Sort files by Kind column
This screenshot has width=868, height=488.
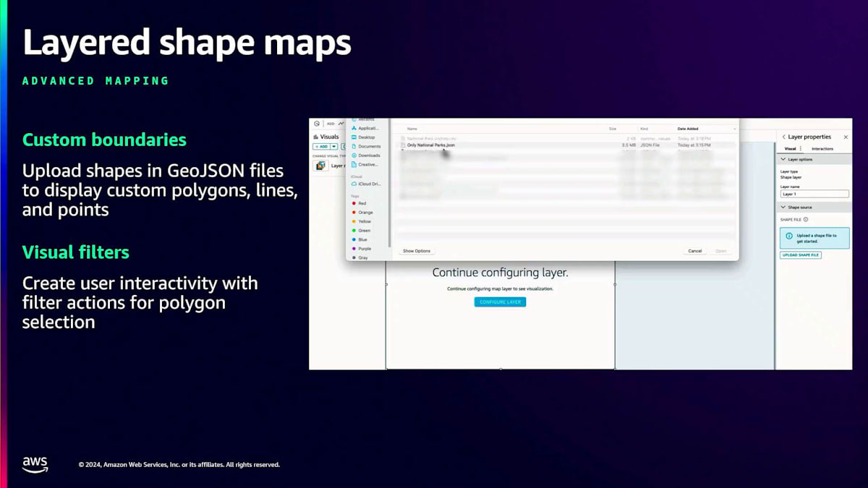coord(644,129)
